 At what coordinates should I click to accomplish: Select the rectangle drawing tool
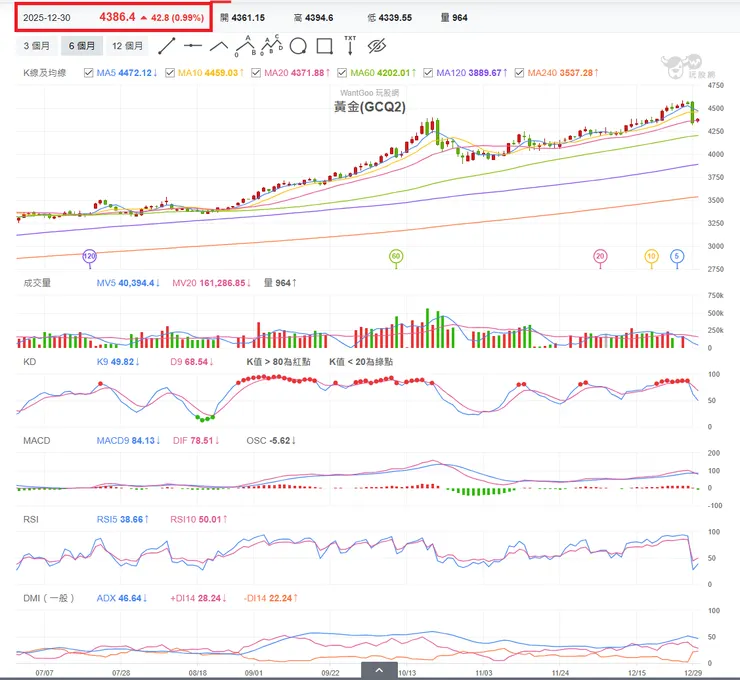[324, 46]
